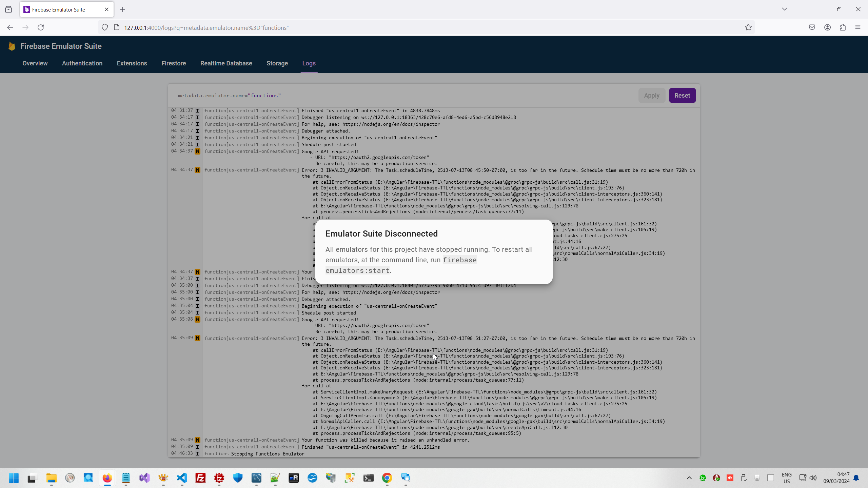Open FileZilla from the taskbar
The image size is (868, 488).
tap(201, 478)
